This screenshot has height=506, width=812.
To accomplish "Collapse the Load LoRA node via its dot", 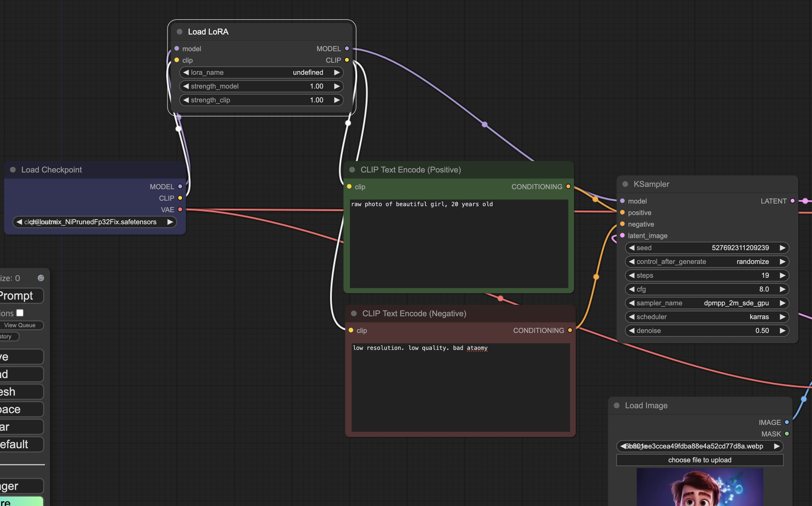I will pos(180,32).
